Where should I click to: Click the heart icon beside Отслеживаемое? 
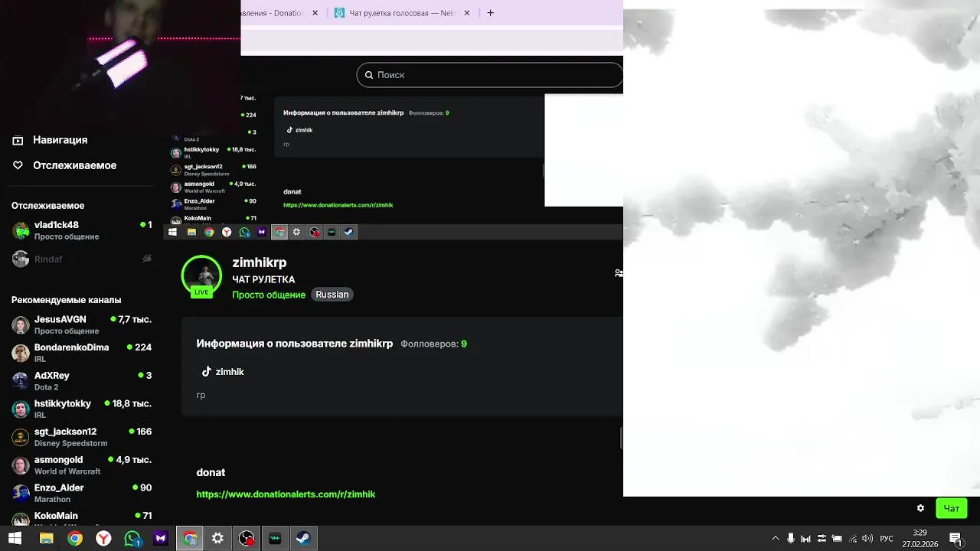(18, 165)
